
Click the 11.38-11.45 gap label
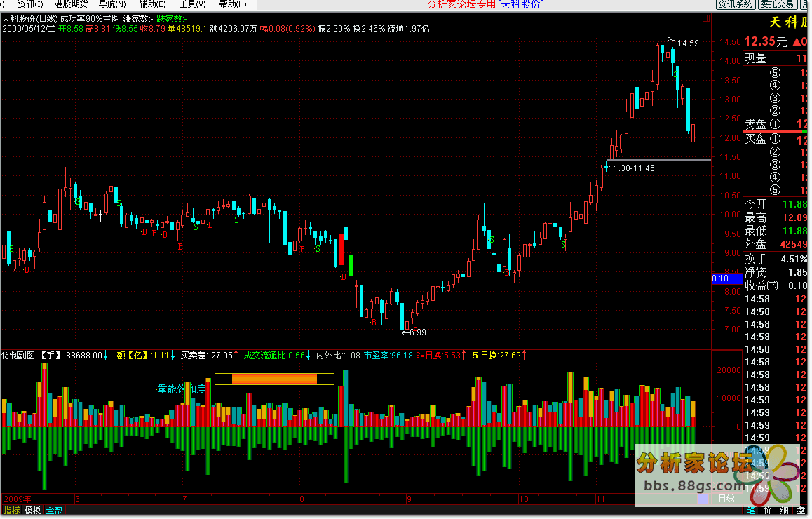tap(631, 168)
